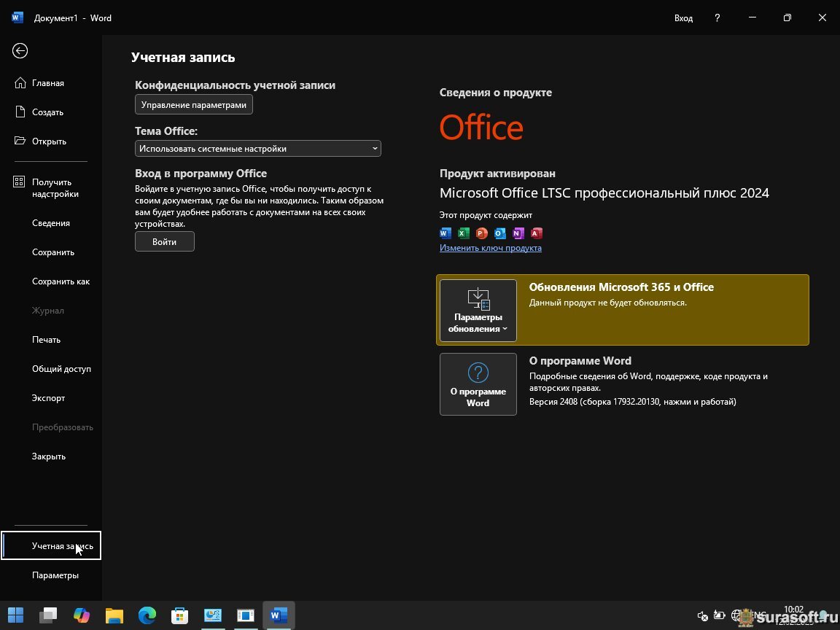Open the Экспорт page
The image size is (840, 630).
coord(50,398)
